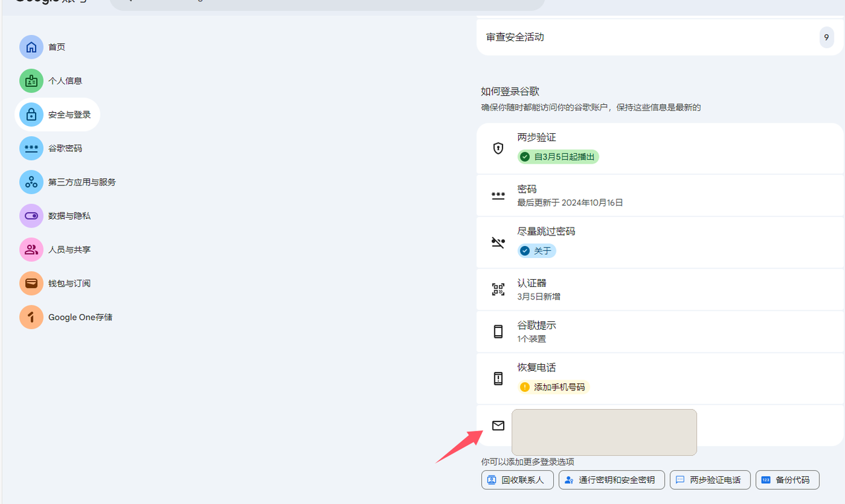
Task: Click the 如何登录谷歌 heading
Action: [x=510, y=92]
